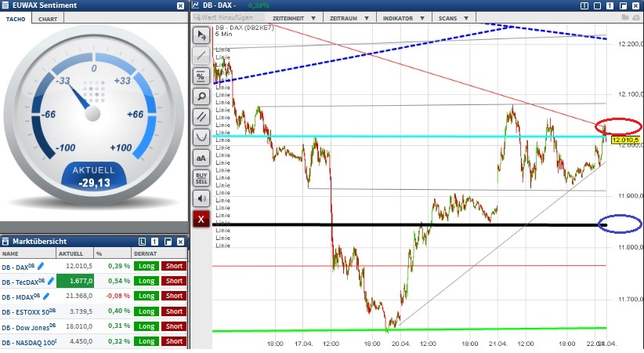This screenshot has width=644, height=353.
Task: Select the pointer/crosshair cursor tool
Action: click(201, 35)
